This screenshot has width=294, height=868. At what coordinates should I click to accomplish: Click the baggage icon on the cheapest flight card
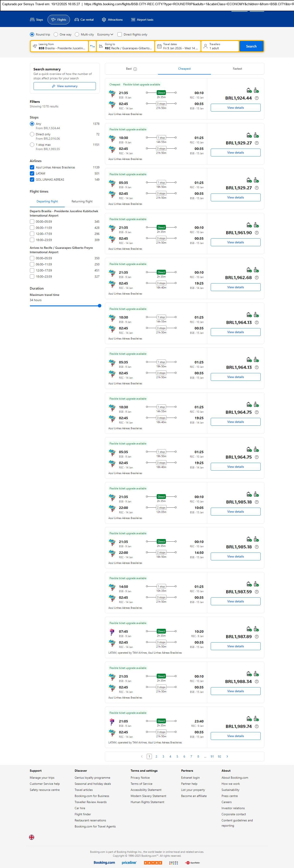coord(249,90)
